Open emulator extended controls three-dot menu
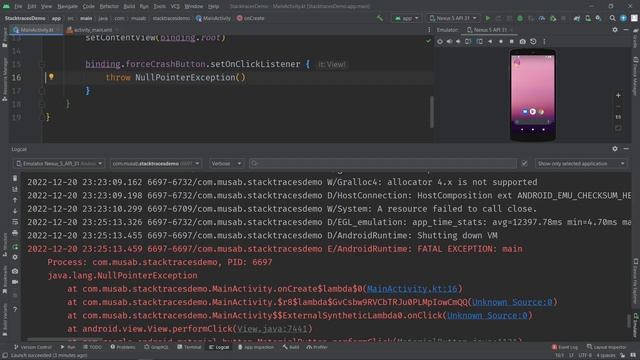This screenshot has width=640, height=360. (544, 42)
